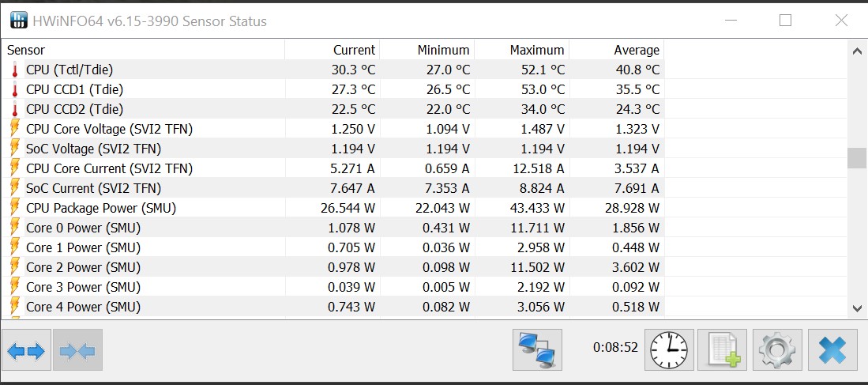Viewport: 868px width, 385px height.
Task: Click the current value 0.743 W
Action: [351, 307]
